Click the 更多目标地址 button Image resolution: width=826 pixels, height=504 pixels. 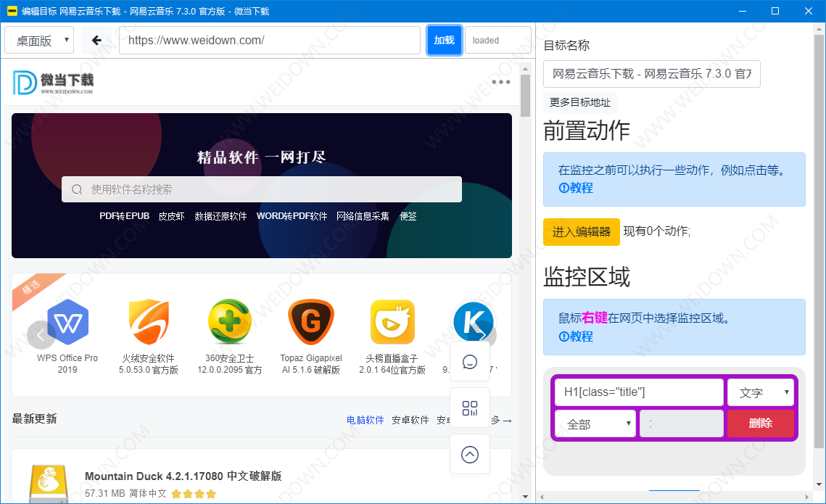tap(580, 102)
